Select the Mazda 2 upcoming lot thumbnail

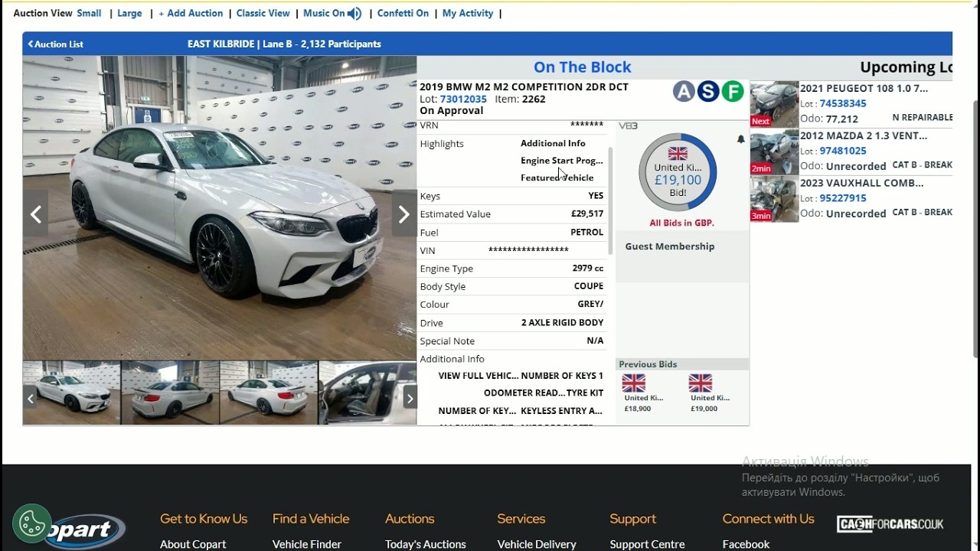click(x=774, y=152)
